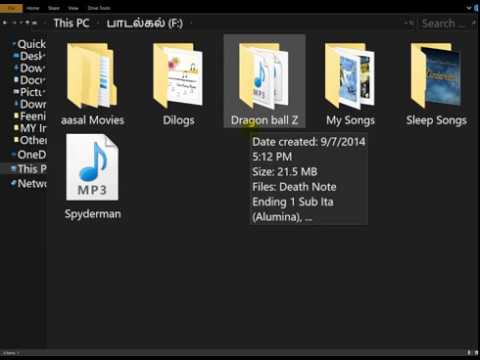Switch to large icons view in the status bar
480x360 pixels.
point(475,352)
